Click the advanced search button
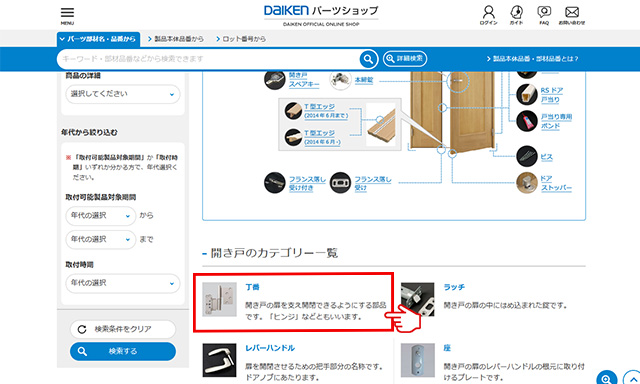Screen dimensions: 640x384 (405, 59)
